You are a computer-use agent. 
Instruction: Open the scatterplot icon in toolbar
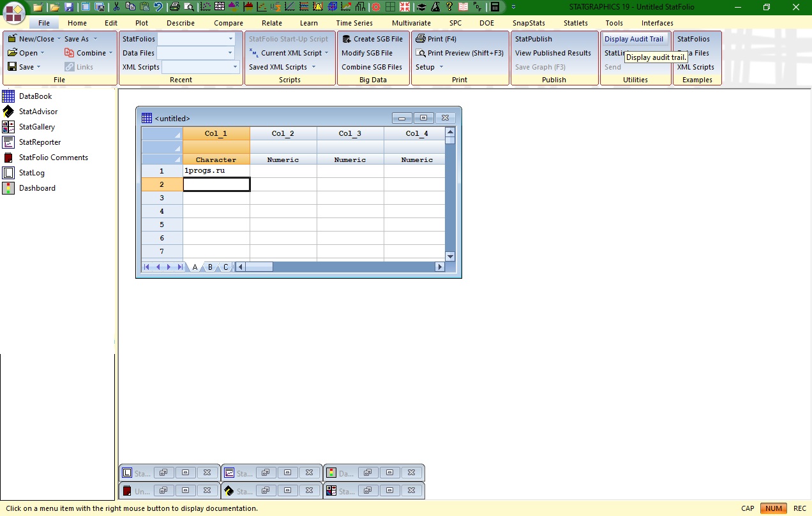[206, 7]
